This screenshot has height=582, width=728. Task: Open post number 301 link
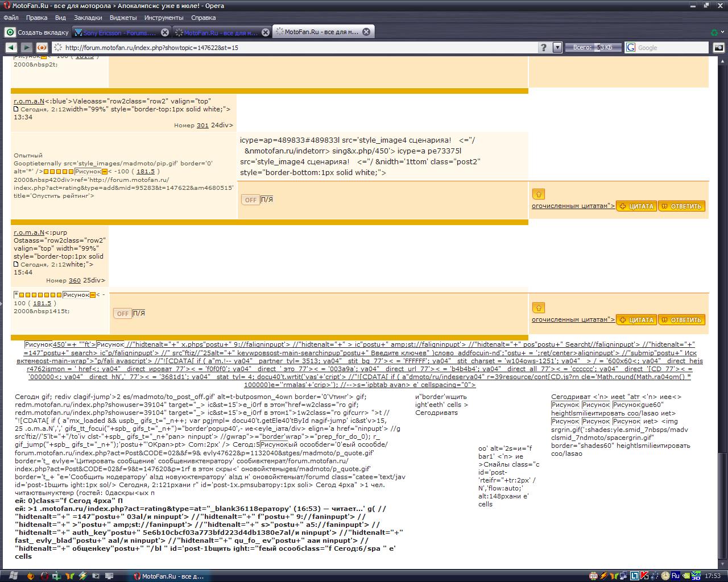click(202, 125)
